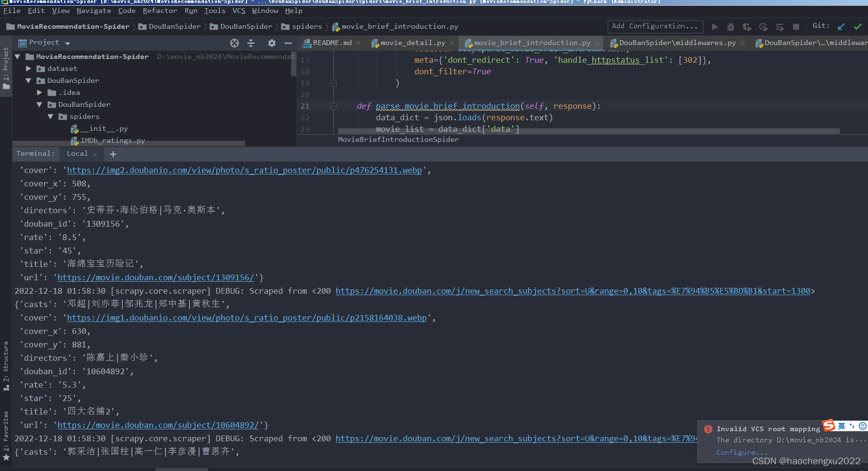The width and height of the screenshot is (868, 471).
Task: Click the Profile run icon
Action: coord(763,27)
